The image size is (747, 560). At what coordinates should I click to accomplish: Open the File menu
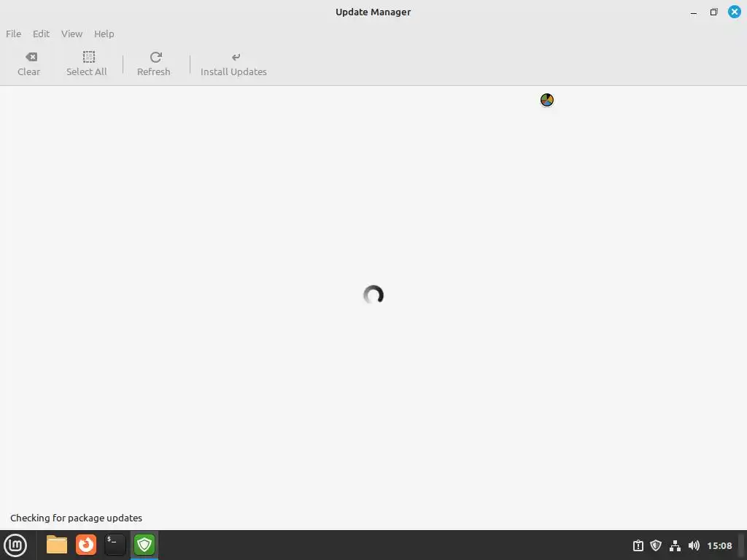(13, 34)
